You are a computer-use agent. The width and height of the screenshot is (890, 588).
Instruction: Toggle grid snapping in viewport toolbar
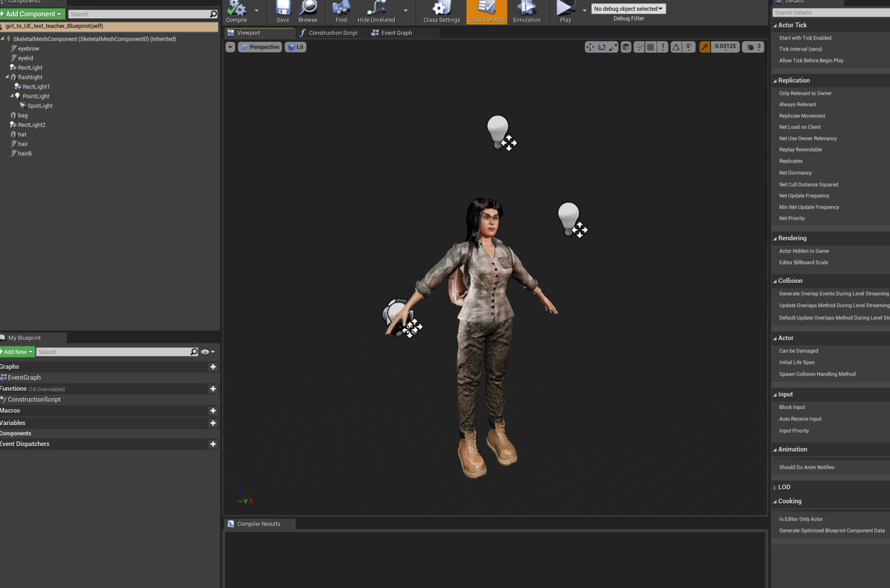coord(650,47)
